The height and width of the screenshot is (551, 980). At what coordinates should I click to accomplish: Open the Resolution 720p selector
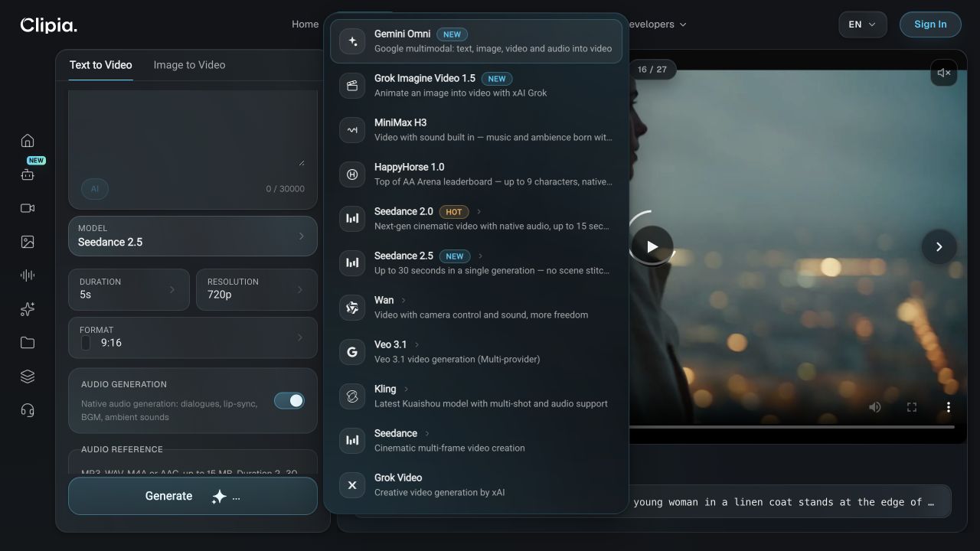click(x=256, y=289)
